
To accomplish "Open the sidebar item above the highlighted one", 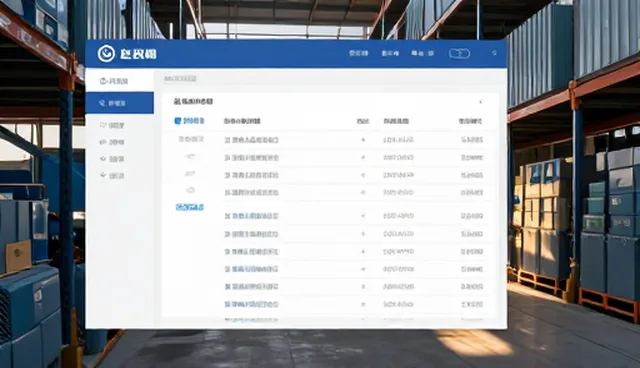I will pos(120,81).
